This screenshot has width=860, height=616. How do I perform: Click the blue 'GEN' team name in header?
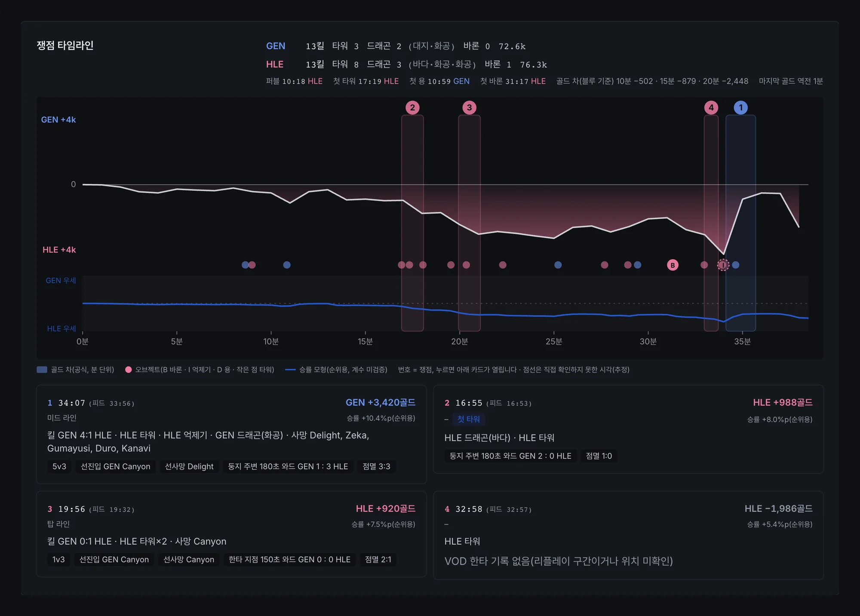(276, 46)
